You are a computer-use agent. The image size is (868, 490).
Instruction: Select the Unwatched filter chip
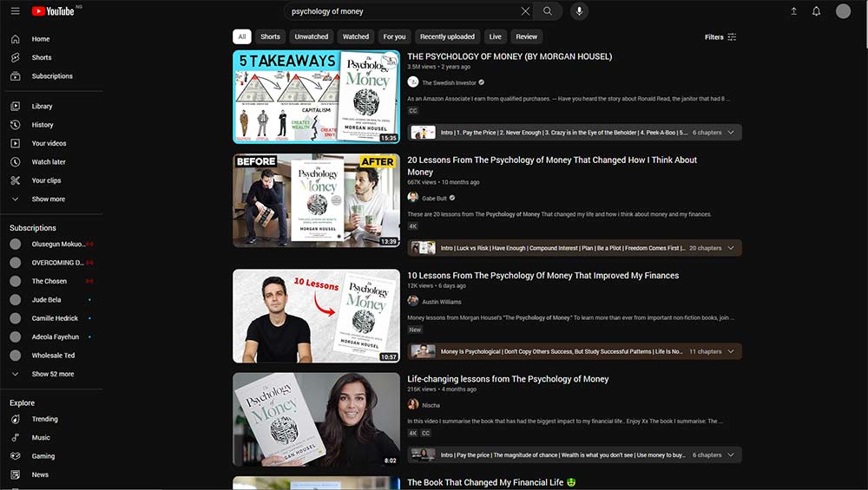[x=311, y=36]
